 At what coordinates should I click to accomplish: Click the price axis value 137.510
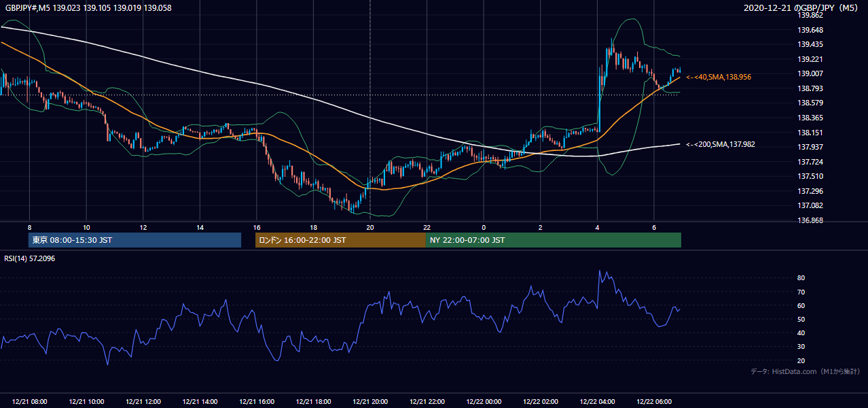(x=811, y=176)
